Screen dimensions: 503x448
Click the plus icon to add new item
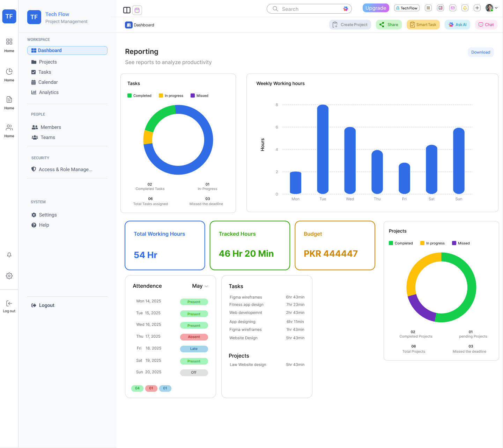pyautogui.click(x=477, y=8)
